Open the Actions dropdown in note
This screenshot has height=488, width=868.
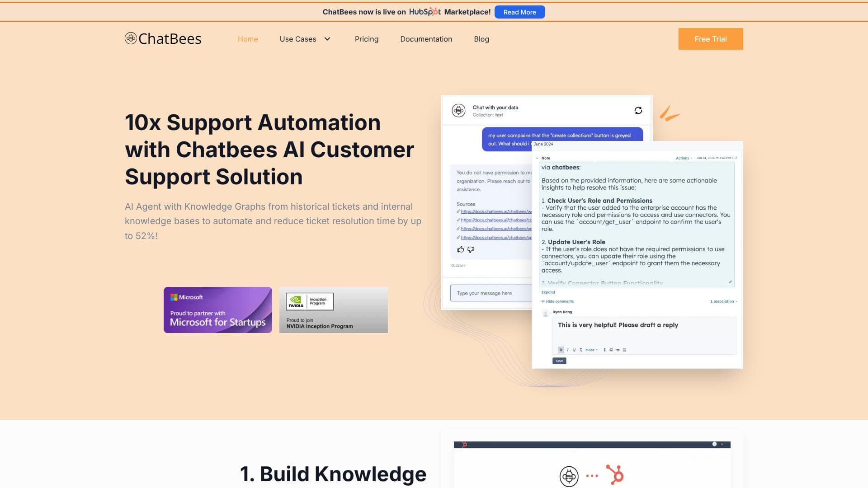coord(684,158)
